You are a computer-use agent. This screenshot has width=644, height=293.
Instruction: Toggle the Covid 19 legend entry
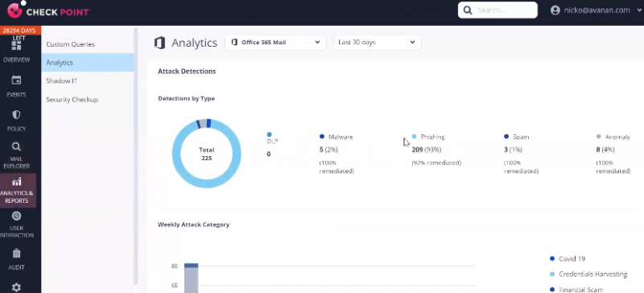[568, 259]
